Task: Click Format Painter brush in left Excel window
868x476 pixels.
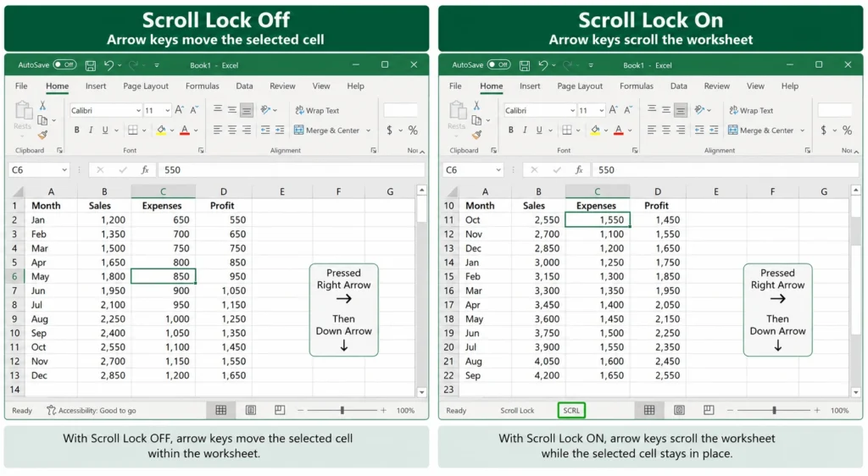Action: coord(42,135)
